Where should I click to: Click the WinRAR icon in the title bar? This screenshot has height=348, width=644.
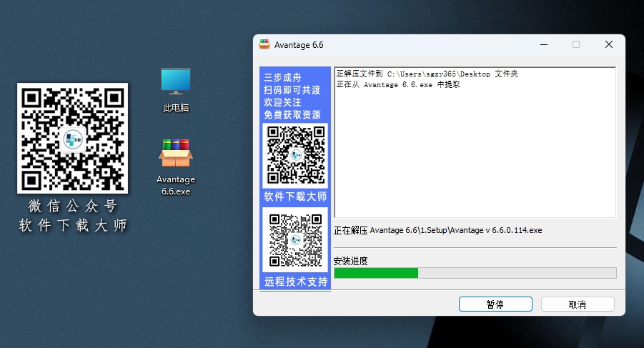264,44
